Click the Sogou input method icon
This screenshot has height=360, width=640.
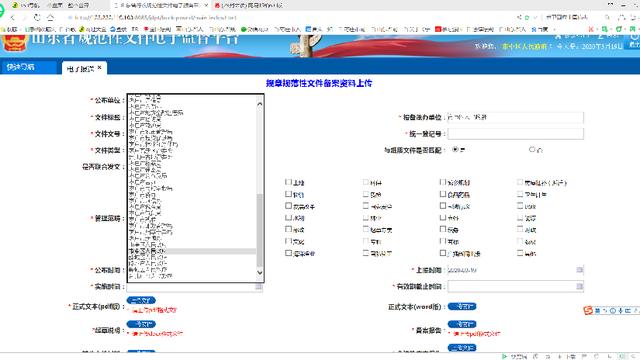[588, 311]
